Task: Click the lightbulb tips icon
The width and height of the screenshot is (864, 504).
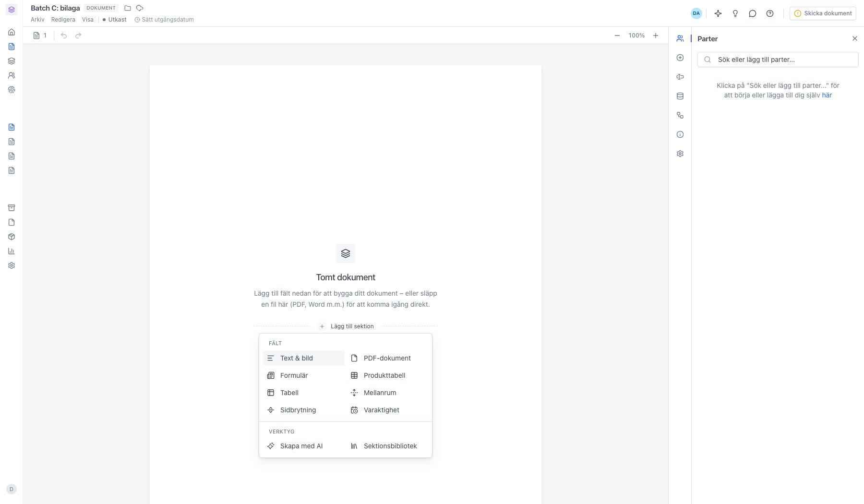Action: (x=735, y=13)
